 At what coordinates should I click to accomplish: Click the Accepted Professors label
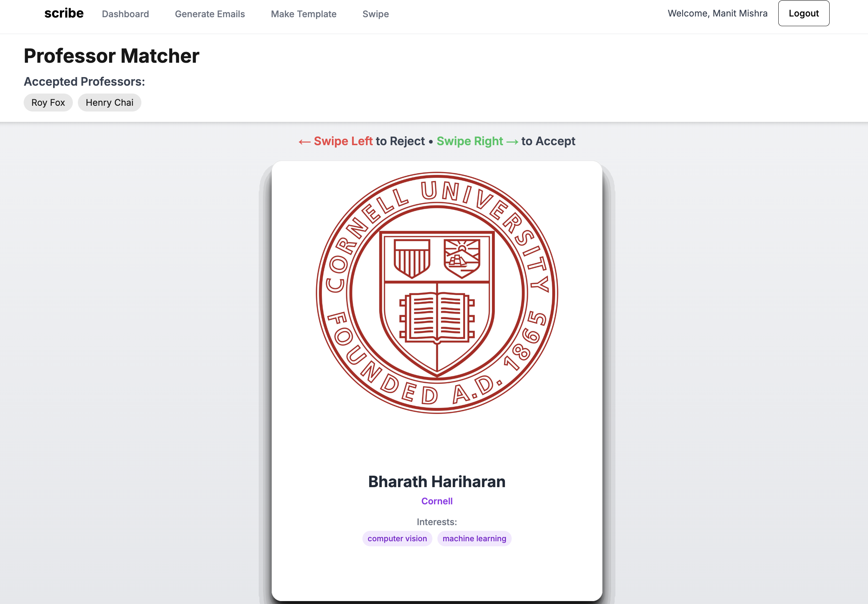coord(84,82)
